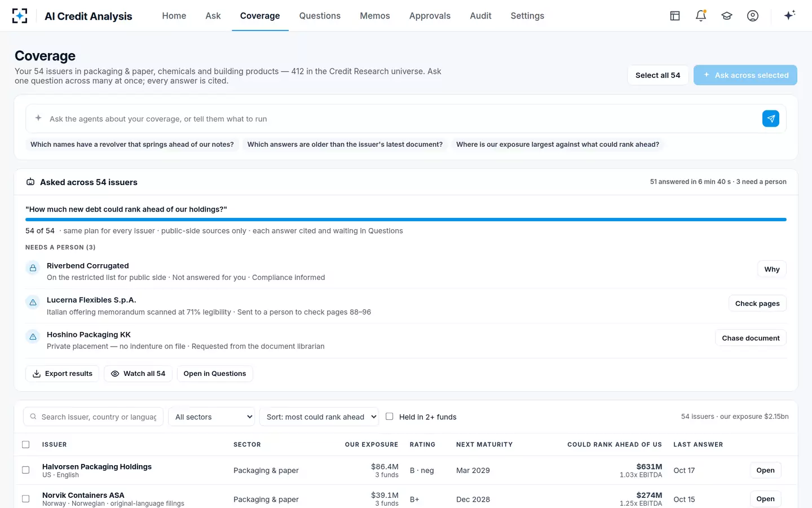Open the AI sparkle assistant icon

789,15
